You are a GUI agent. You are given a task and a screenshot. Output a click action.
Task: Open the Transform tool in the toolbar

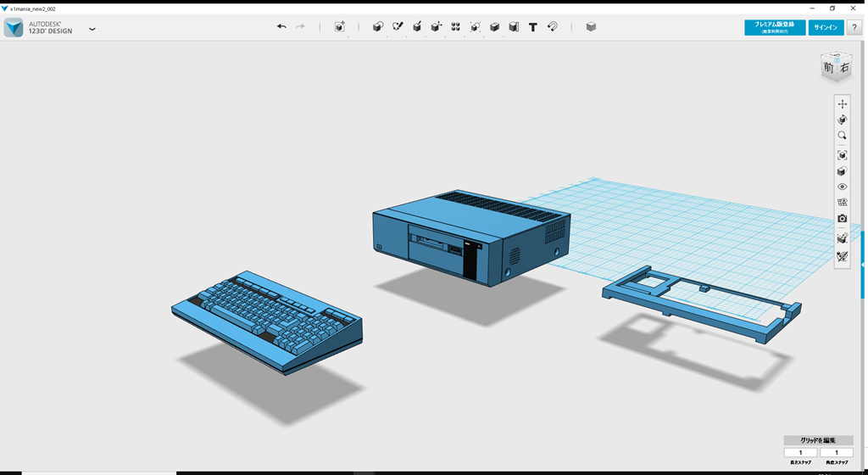click(x=339, y=27)
